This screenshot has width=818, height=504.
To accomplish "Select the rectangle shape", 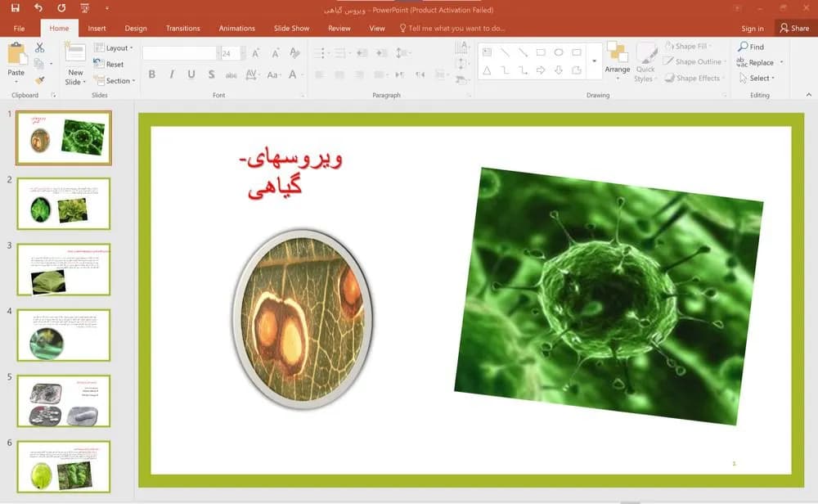I will tap(541, 52).
